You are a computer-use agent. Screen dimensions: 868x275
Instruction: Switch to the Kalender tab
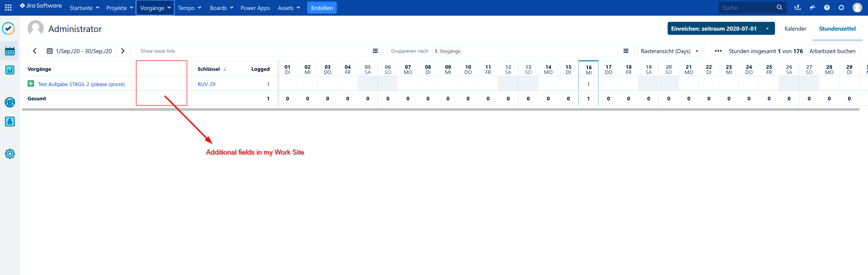(x=795, y=29)
